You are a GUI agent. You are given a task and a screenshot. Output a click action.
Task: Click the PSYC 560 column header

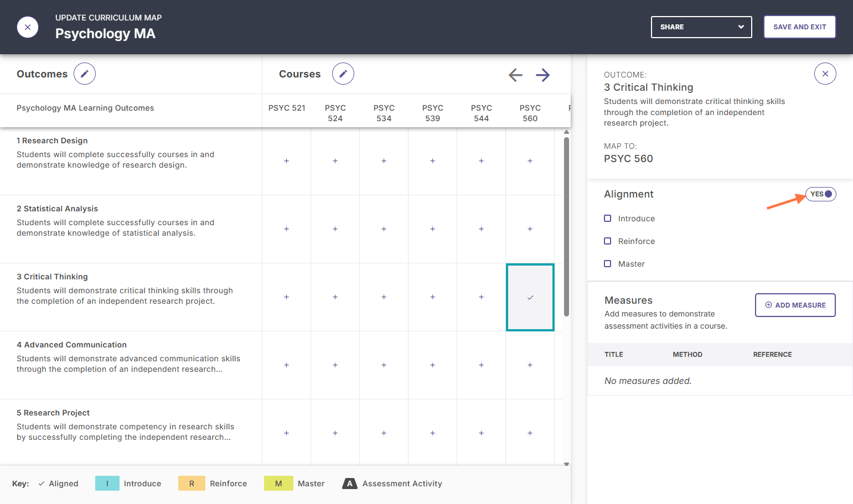[x=530, y=113]
